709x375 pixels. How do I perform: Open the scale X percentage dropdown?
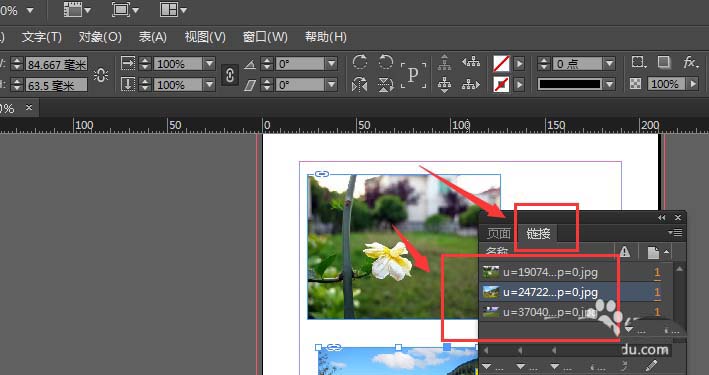(x=209, y=64)
